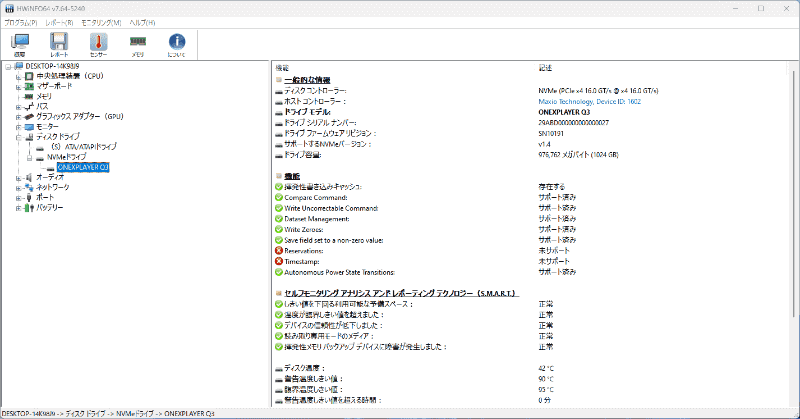Open the レポート(R) menu
800x419 pixels.
point(59,23)
